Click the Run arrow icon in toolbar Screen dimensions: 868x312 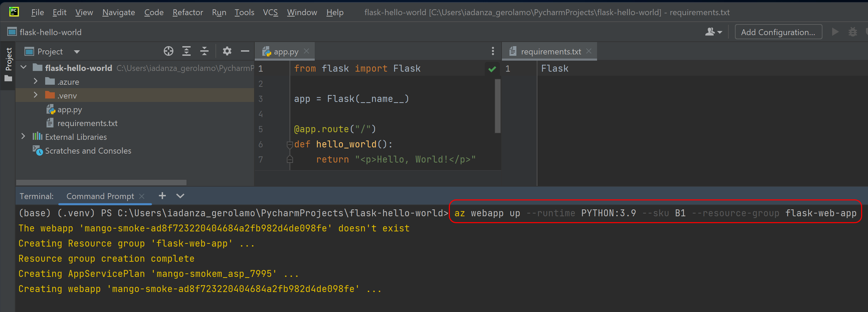tap(835, 32)
